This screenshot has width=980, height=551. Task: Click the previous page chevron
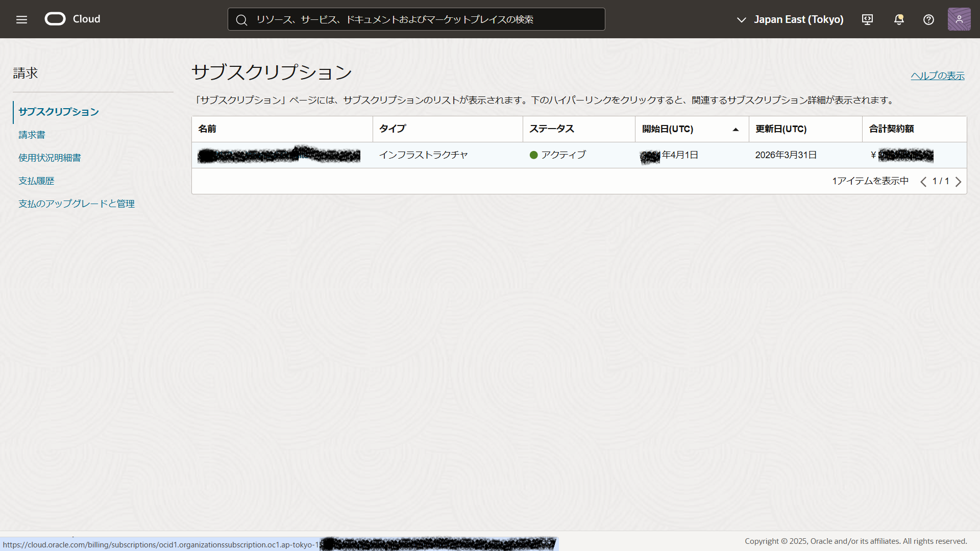[x=923, y=182]
